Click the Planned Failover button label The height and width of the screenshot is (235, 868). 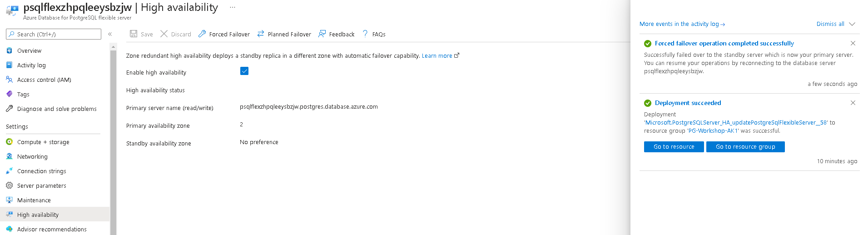point(289,34)
